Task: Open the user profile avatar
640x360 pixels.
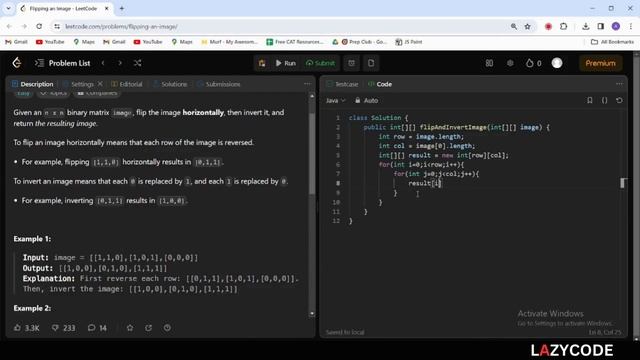Action: pyautogui.click(x=557, y=63)
